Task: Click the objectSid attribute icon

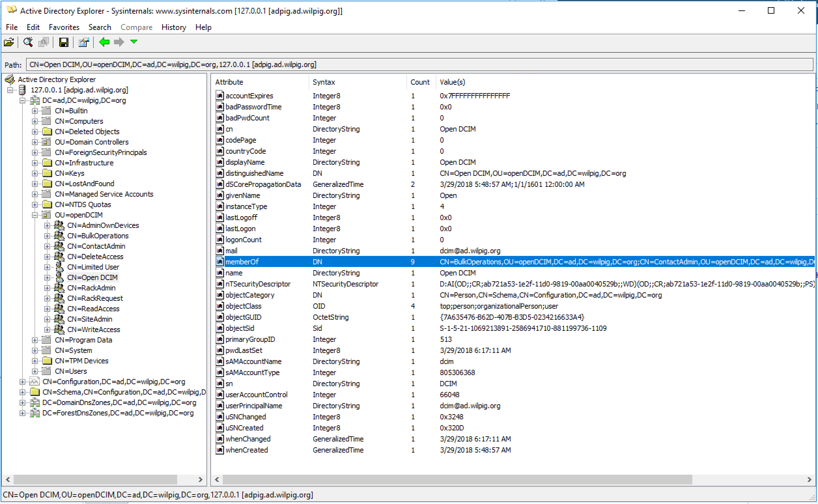Action: [x=219, y=328]
